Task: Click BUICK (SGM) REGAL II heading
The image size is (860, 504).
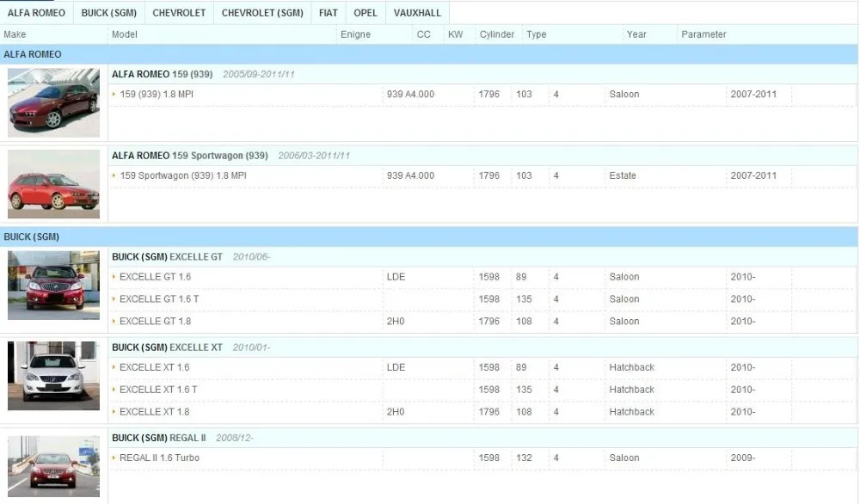Action: tap(159, 438)
